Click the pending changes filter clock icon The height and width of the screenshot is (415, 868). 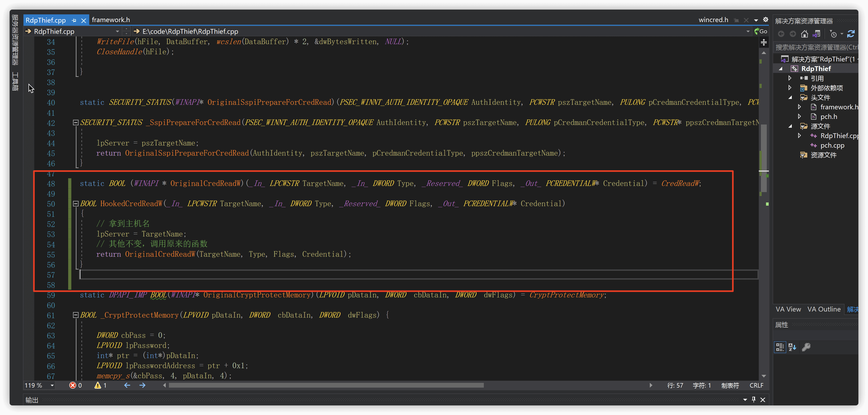pos(833,34)
